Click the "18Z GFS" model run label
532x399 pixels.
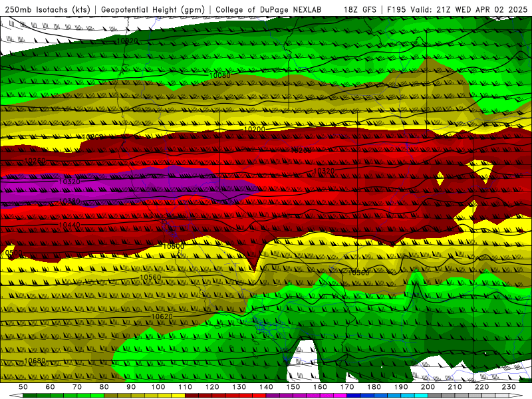(360, 10)
